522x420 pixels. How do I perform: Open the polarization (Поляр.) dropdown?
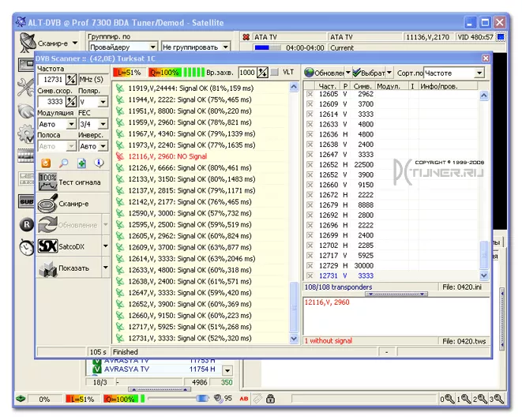coord(103,102)
